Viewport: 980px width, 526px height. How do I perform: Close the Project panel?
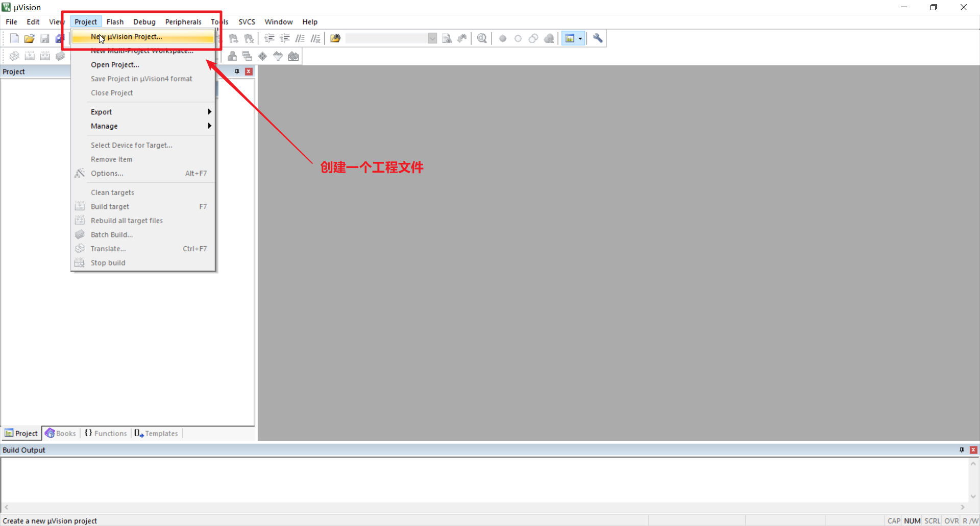pyautogui.click(x=249, y=71)
